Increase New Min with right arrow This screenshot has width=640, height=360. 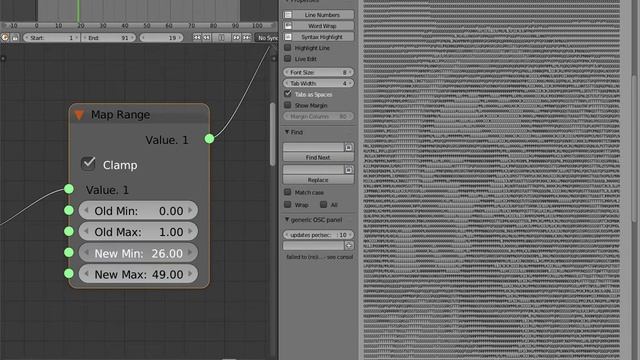click(x=190, y=253)
